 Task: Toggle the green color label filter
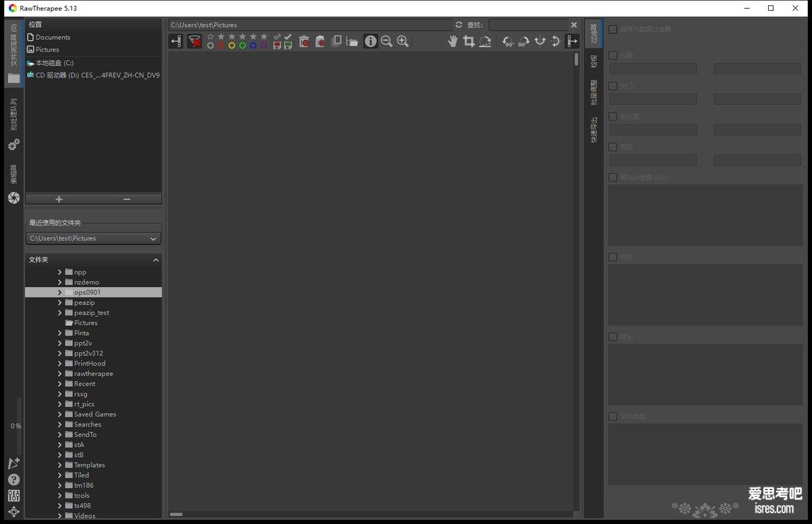click(x=242, y=45)
